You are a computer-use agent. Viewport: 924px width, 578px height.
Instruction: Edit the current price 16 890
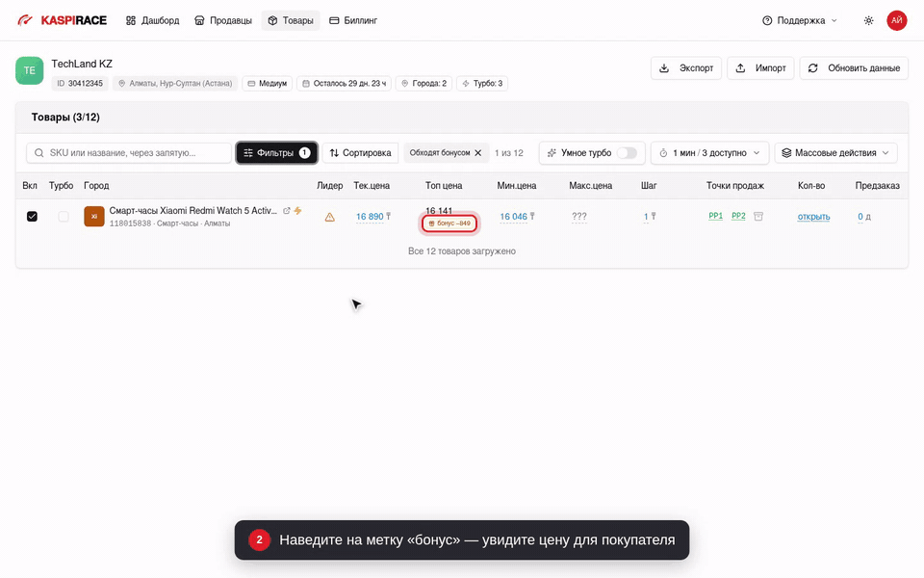[370, 217]
